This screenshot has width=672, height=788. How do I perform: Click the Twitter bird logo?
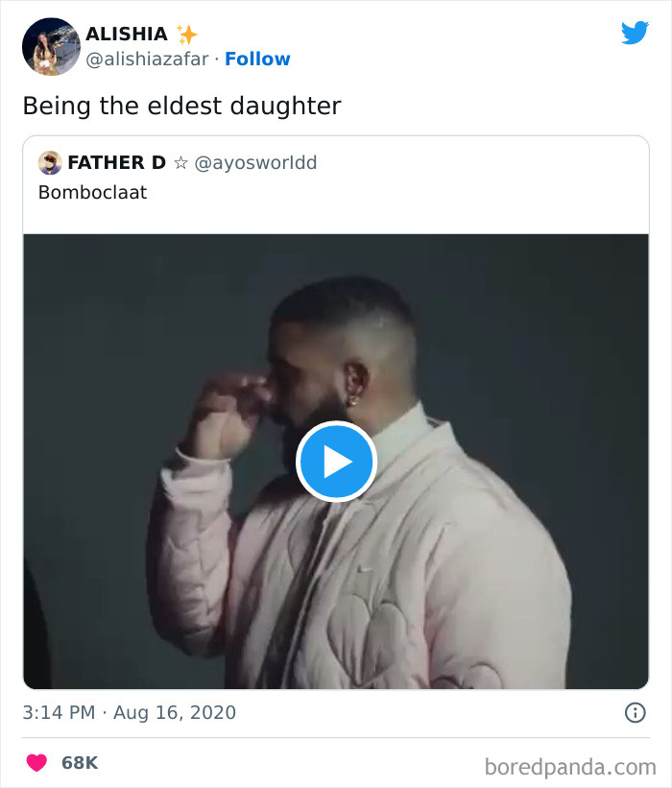[x=635, y=33]
